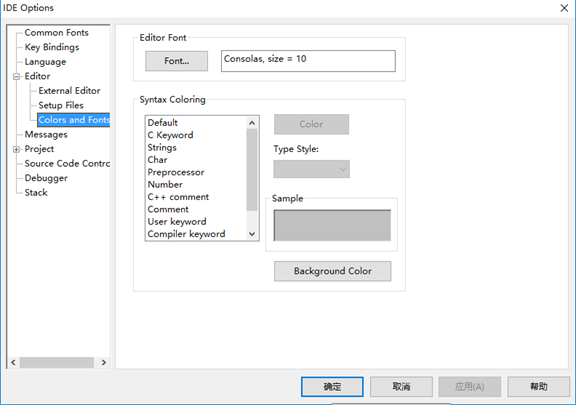Click the syntax list scroll-up arrow

tap(252, 123)
